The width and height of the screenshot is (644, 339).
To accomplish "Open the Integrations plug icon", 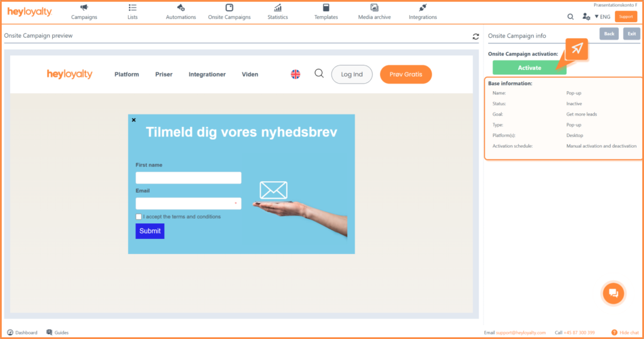I will (x=423, y=8).
